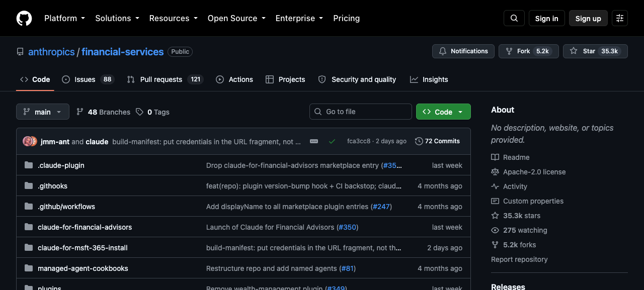
Task: Click the bell icon in Notifications
Action: coord(443,51)
